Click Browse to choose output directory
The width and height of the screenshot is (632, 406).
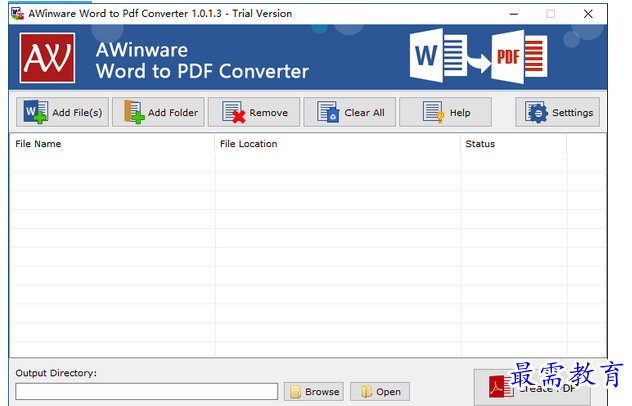314,391
